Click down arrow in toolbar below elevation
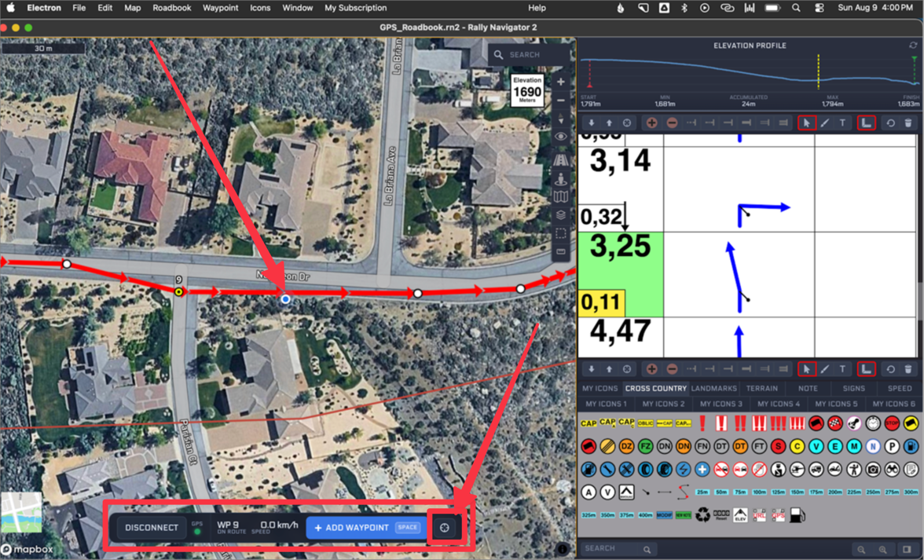924x560 pixels. coord(591,123)
